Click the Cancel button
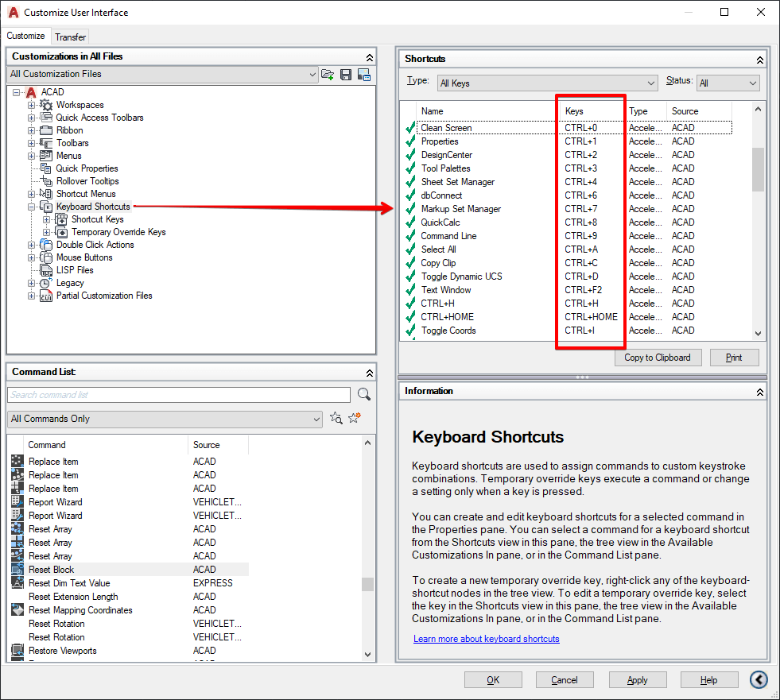The width and height of the screenshot is (780, 700). pos(565,679)
